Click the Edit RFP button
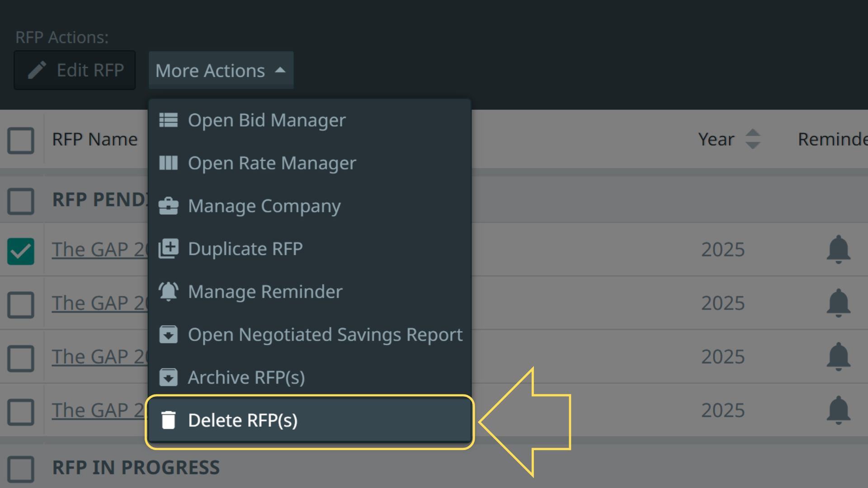The image size is (868, 488). (x=75, y=70)
